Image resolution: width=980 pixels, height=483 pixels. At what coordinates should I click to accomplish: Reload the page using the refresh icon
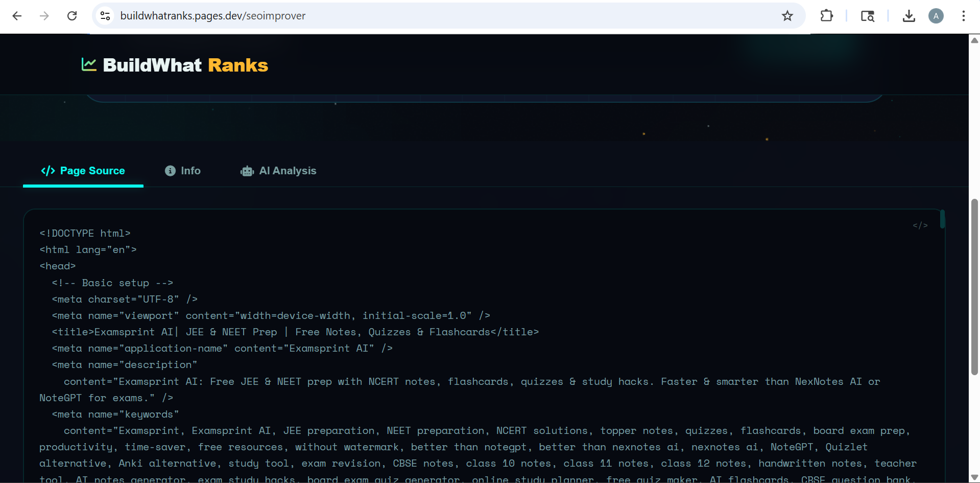72,16
